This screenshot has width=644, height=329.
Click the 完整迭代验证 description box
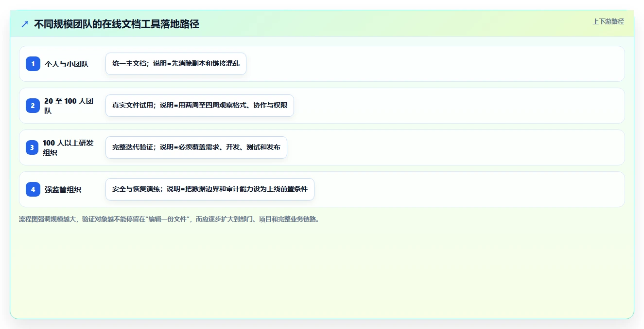pos(196,147)
